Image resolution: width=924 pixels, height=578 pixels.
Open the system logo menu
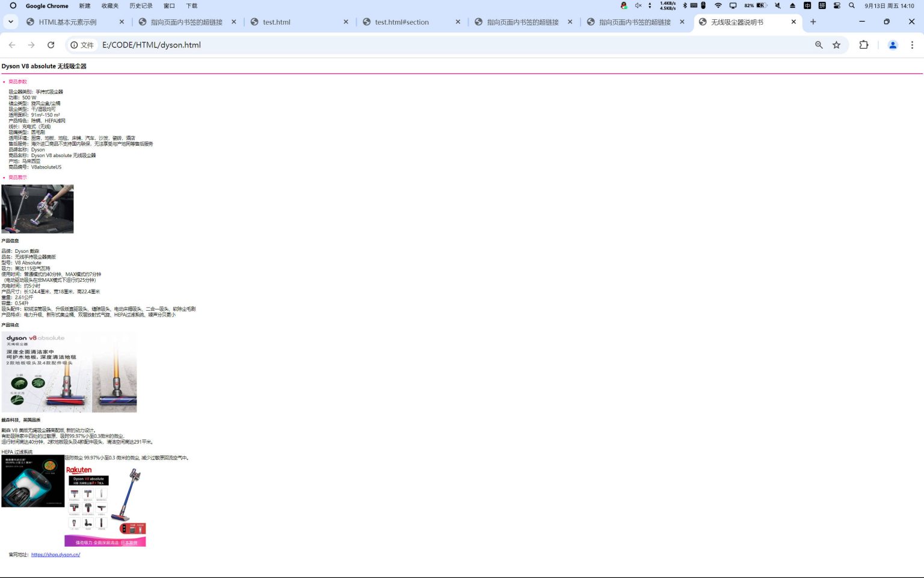pyautogui.click(x=13, y=5)
